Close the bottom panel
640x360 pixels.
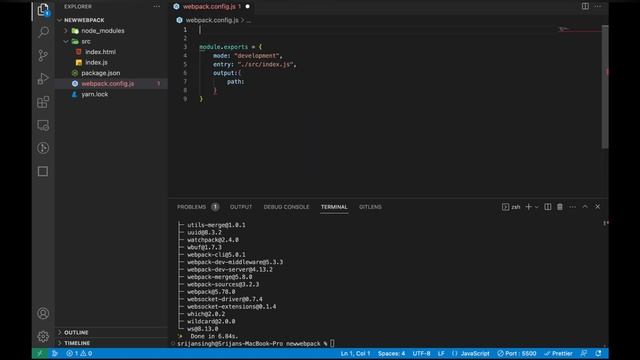(598, 207)
